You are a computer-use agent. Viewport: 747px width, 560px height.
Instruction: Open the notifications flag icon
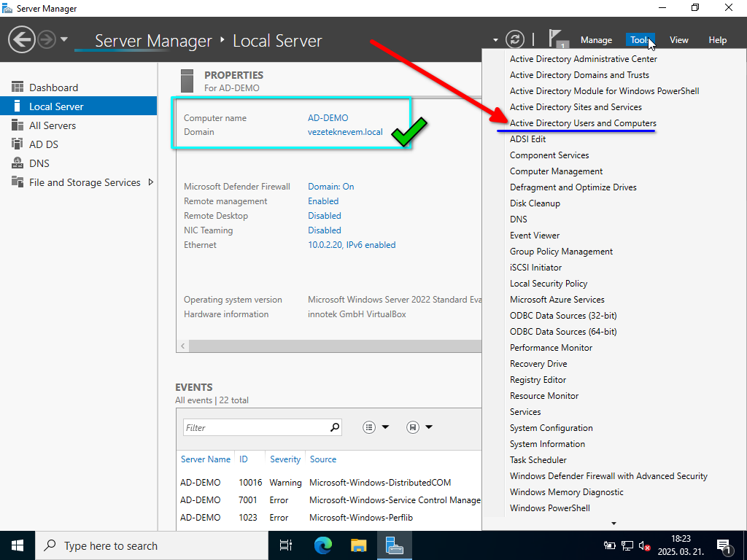[558, 39]
